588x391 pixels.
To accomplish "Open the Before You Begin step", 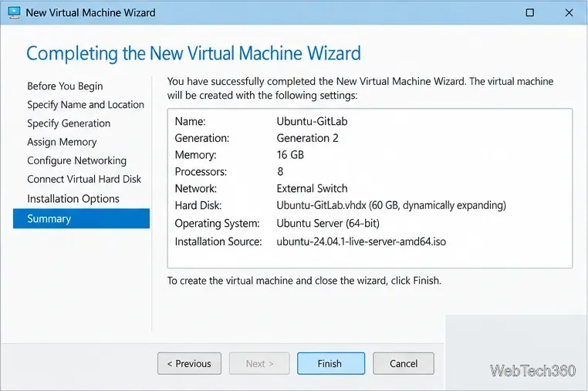I will point(65,86).
